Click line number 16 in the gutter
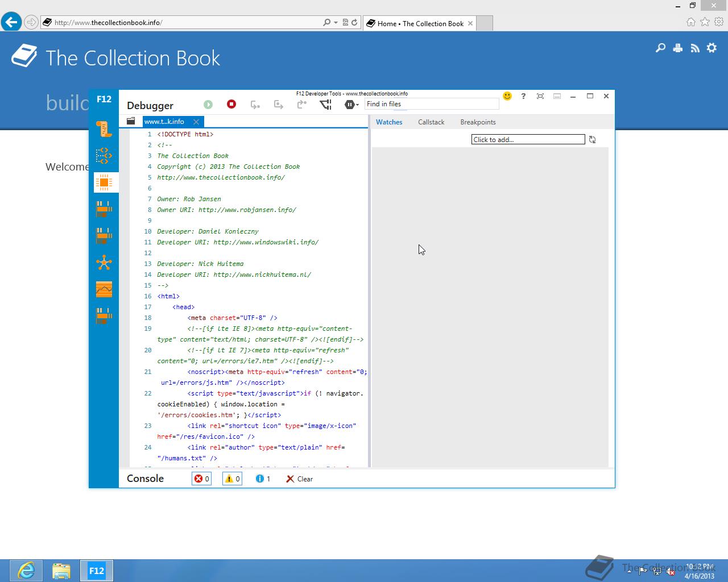The width and height of the screenshot is (728, 582). [148, 296]
